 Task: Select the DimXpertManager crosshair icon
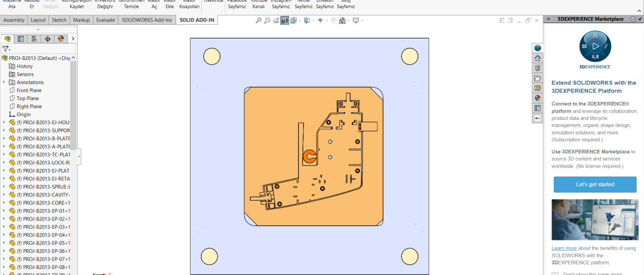(x=47, y=38)
